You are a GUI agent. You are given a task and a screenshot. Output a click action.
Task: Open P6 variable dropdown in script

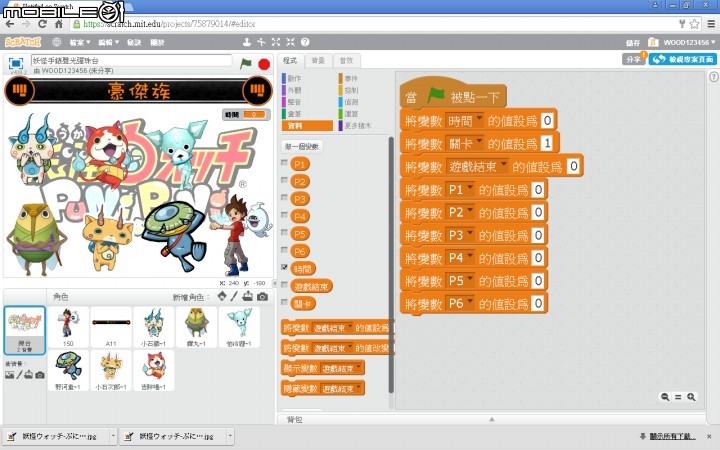tap(470, 303)
